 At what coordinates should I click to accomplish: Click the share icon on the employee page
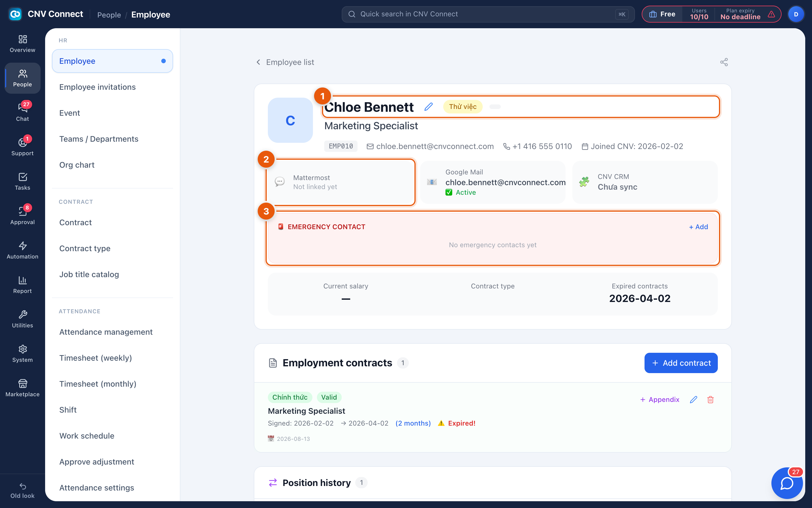click(724, 62)
